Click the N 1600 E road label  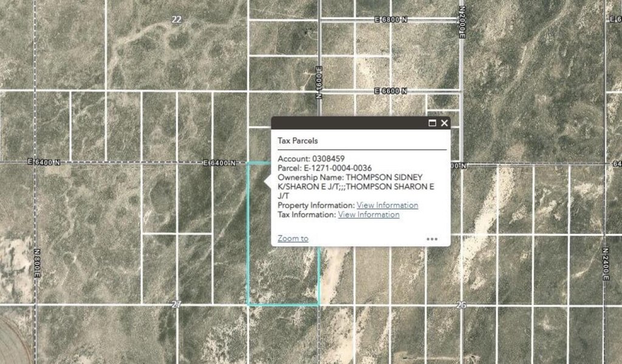coord(319,83)
